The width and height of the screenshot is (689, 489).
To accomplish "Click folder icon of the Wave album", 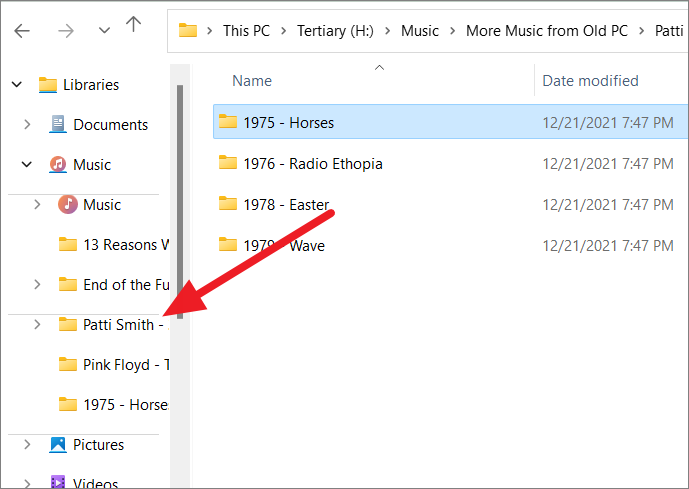I will pos(228,244).
